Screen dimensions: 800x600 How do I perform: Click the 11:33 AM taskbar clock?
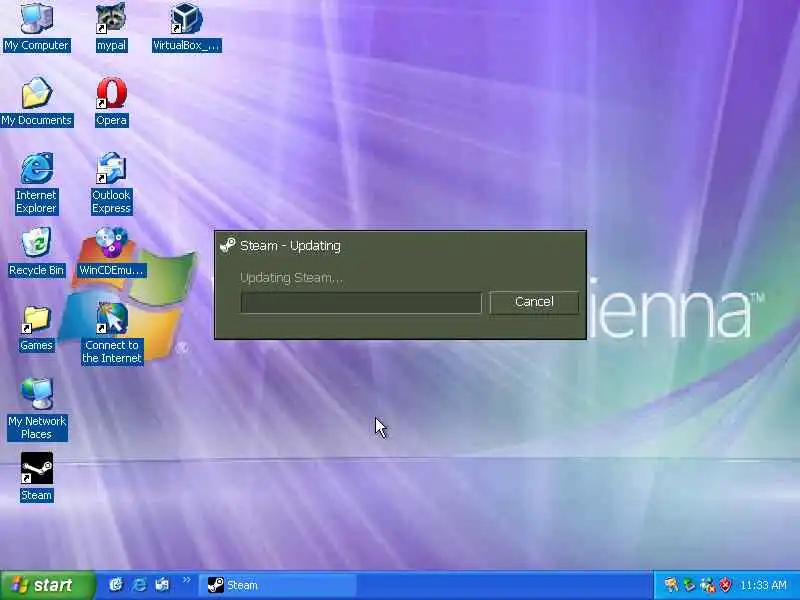pos(763,585)
